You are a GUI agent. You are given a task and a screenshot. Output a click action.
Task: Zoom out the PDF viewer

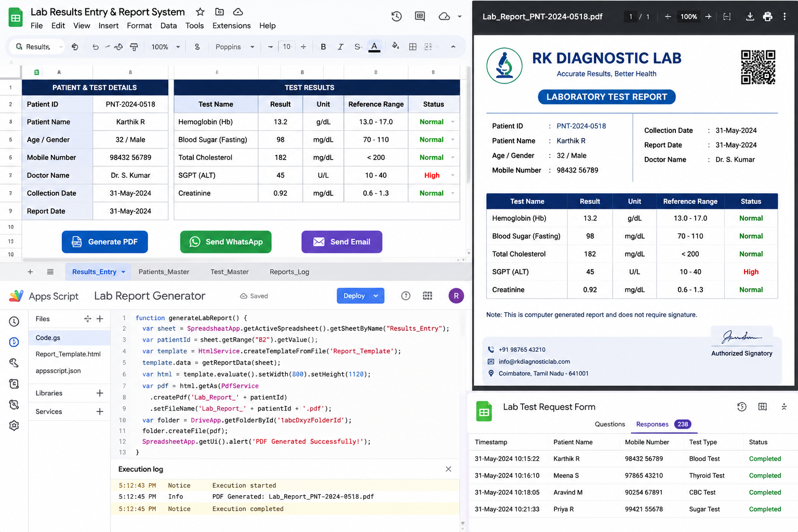point(668,17)
